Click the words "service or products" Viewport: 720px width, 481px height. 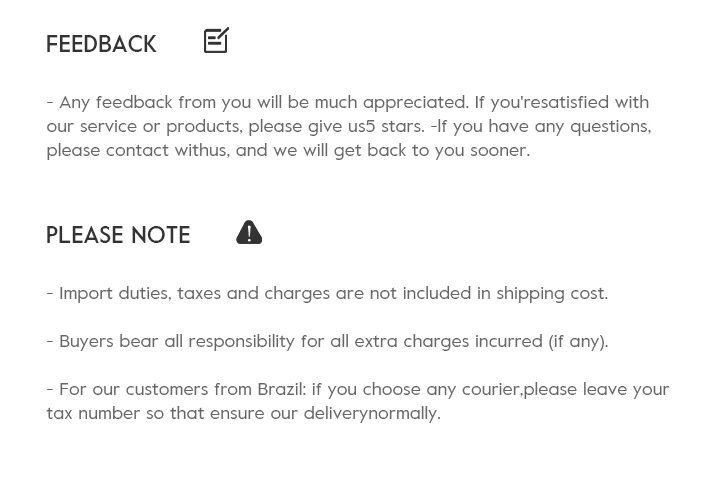point(160,126)
